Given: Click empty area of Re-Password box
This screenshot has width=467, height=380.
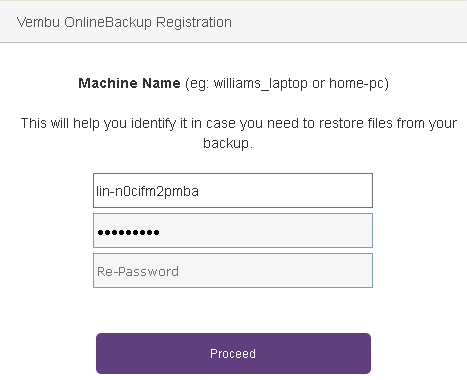Looking at the screenshot, I should point(275,271).
